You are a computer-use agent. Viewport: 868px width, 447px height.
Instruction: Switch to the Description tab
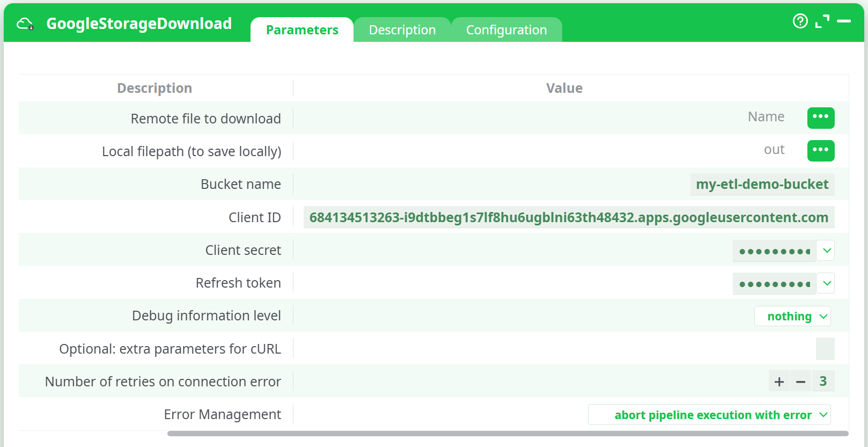[402, 30]
